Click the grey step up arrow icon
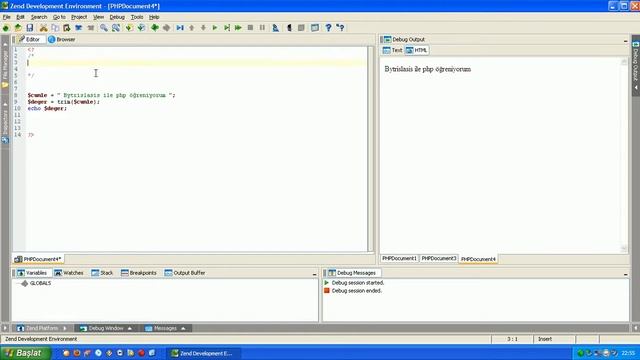The width and height of the screenshot is (640, 360). (x=191, y=28)
